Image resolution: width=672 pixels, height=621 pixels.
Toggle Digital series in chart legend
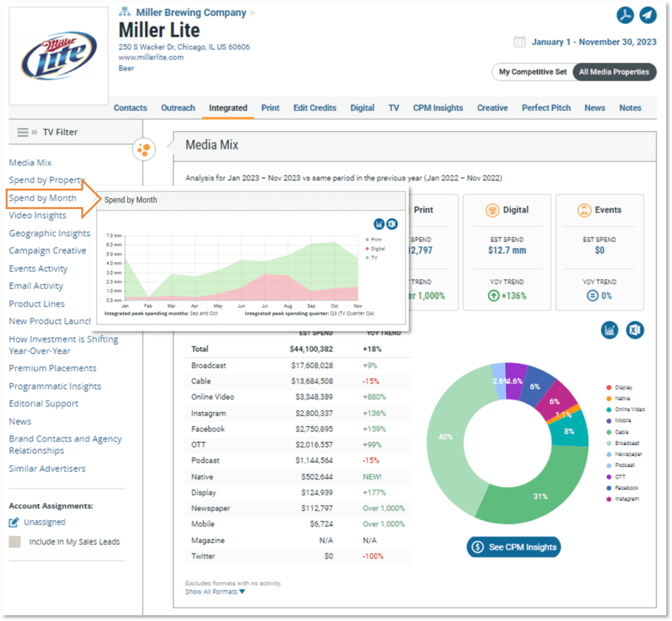coord(375,249)
